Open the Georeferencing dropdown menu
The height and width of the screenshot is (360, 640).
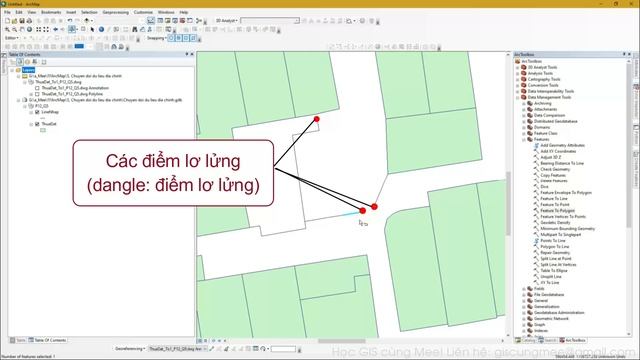point(130,349)
